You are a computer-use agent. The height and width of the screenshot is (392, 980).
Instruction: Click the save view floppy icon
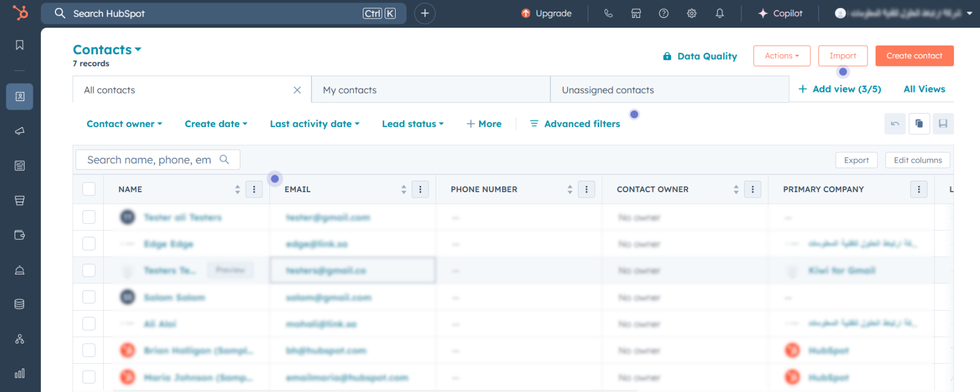[943, 124]
